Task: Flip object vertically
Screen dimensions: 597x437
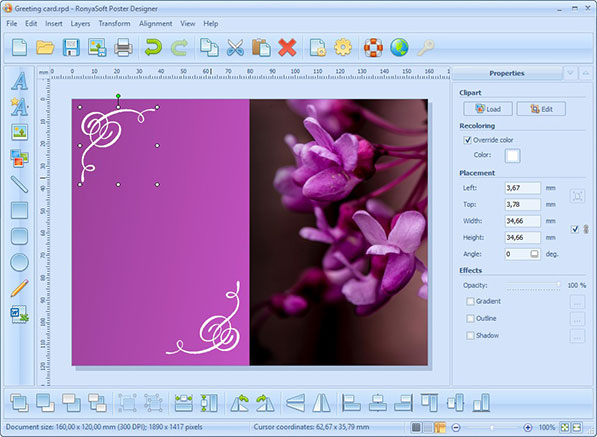Action: coord(295,403)
